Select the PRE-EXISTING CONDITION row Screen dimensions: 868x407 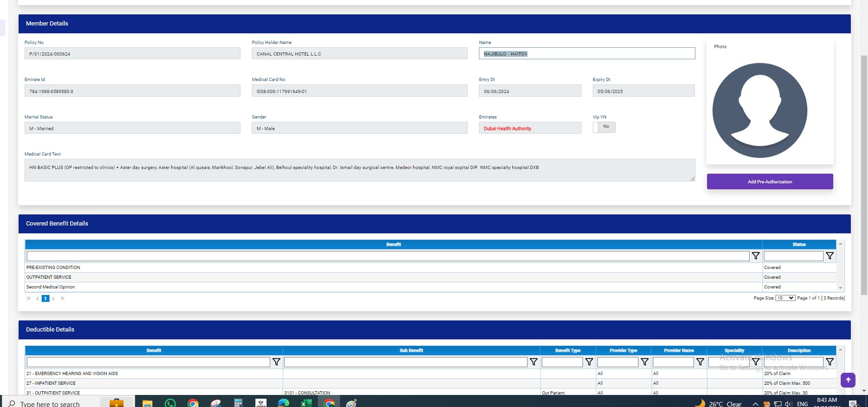431,267
